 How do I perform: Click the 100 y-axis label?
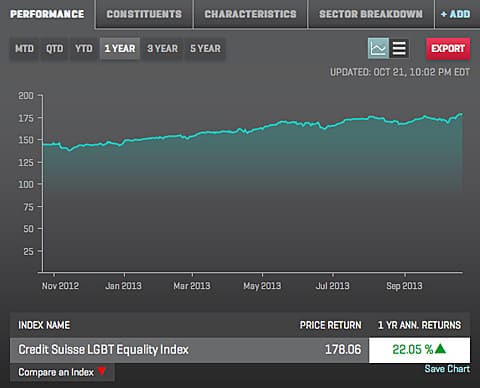[26, 184]
